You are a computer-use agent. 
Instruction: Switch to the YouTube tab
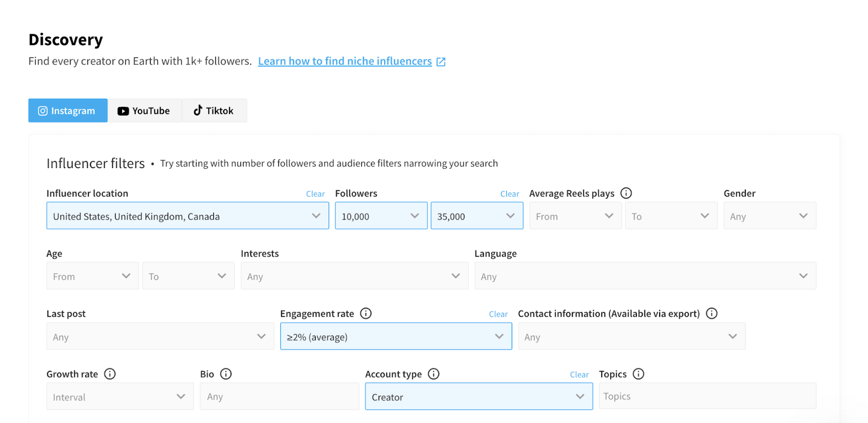144,111
